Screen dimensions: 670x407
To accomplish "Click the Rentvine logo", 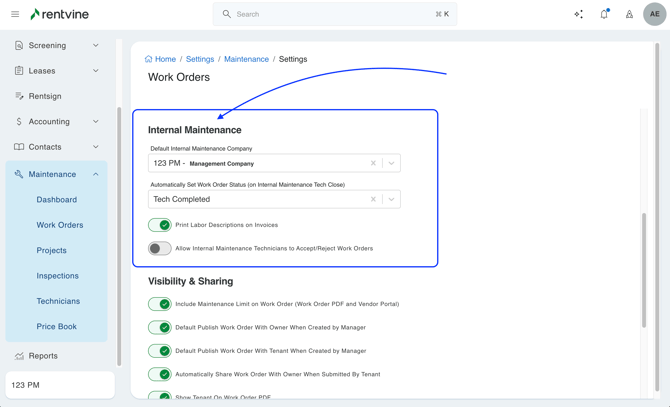I will [59, 14].
